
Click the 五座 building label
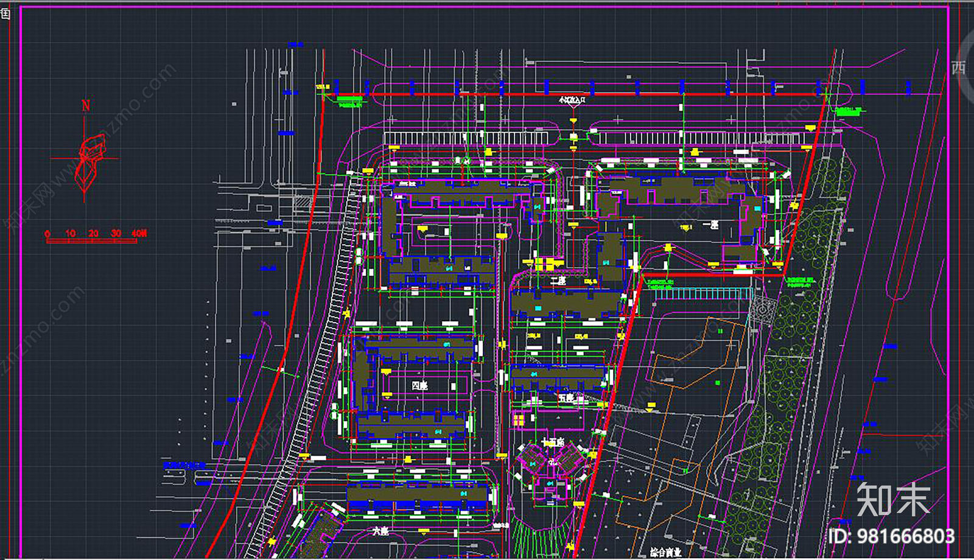[x=566, y=398]
